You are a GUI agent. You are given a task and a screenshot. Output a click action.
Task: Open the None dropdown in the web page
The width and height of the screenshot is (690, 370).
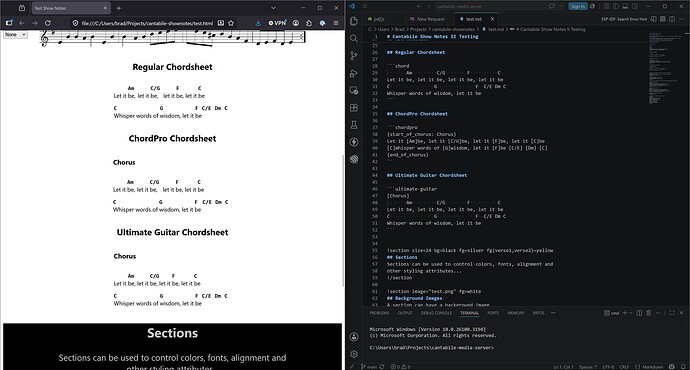(15, 34)
